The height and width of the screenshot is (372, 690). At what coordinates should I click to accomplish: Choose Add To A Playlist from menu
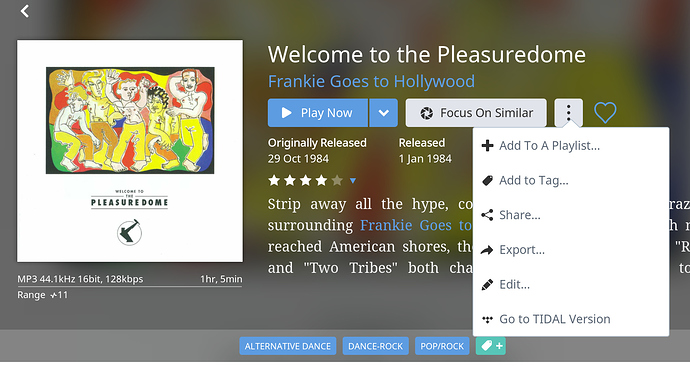571,146
